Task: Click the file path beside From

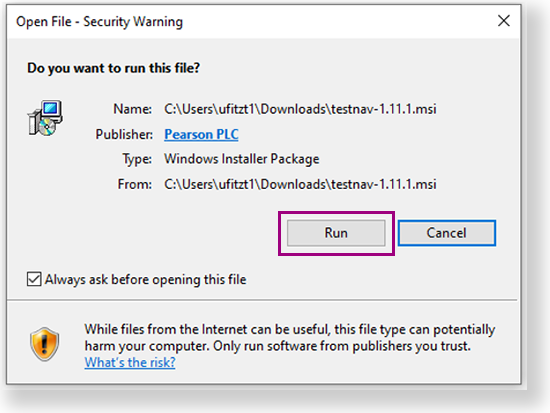Action: point(300,184)
